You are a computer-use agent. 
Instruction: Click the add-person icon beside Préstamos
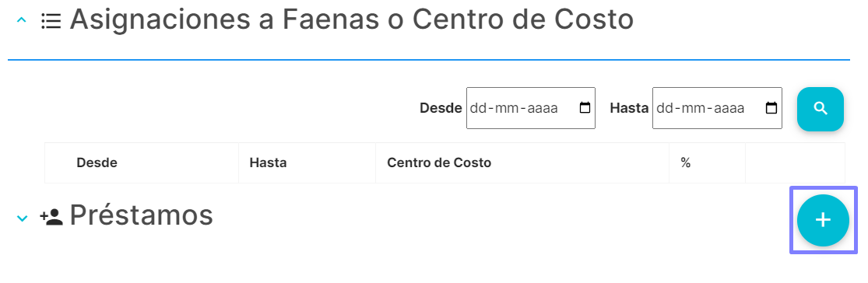coord(51,217)
